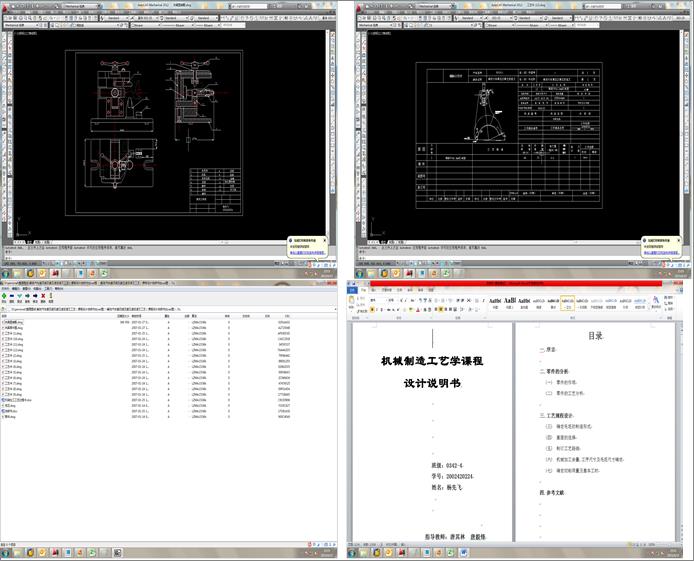
Task: Click the Word icon in bottom-right taskbar
Action: point(463,552)
